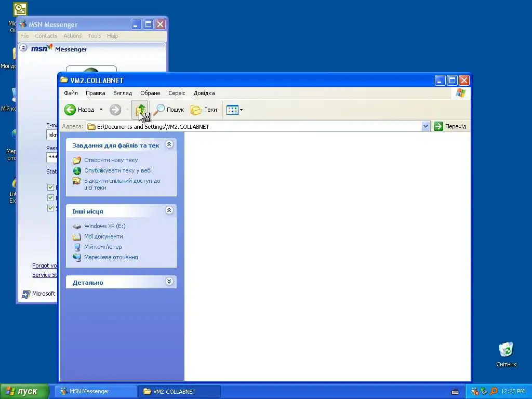This screenshot has width=532, height=399.
Task: Open MSN Messenger File menu
Action: (x=24, y=36)
